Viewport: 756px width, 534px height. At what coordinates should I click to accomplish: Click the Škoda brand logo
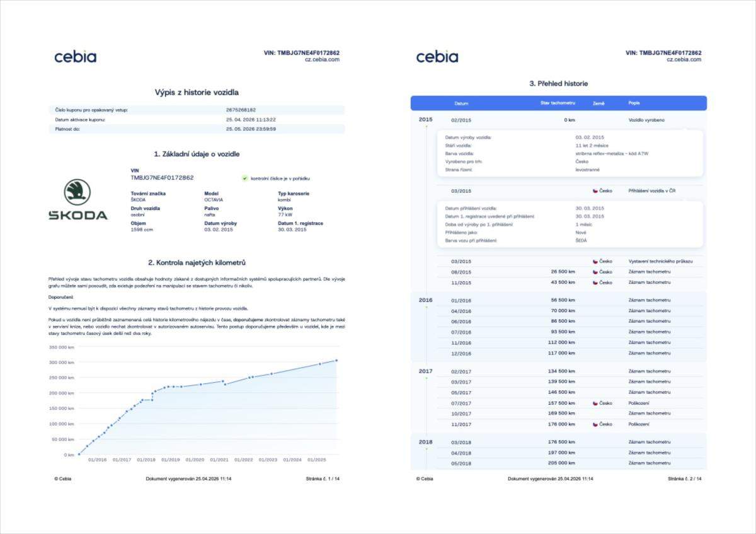[77, 200]
